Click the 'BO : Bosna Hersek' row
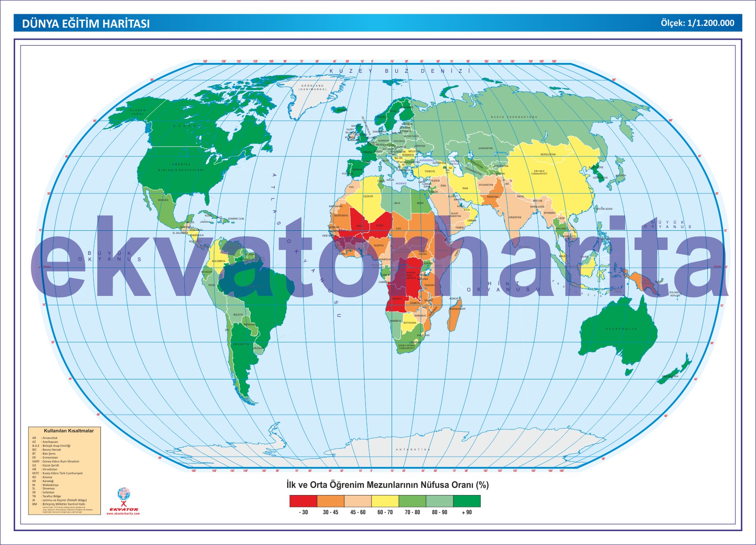Viewport: 756px width, 545px height. pos(47,449)
